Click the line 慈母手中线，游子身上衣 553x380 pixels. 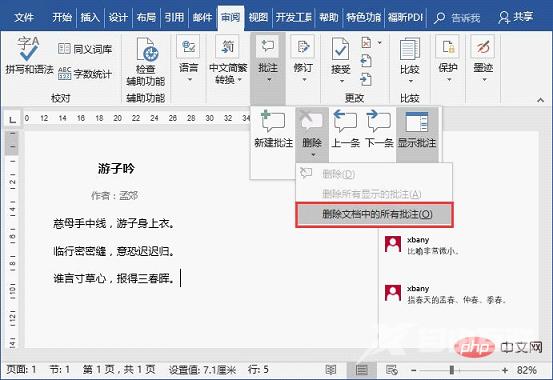[x=114, y=223]
